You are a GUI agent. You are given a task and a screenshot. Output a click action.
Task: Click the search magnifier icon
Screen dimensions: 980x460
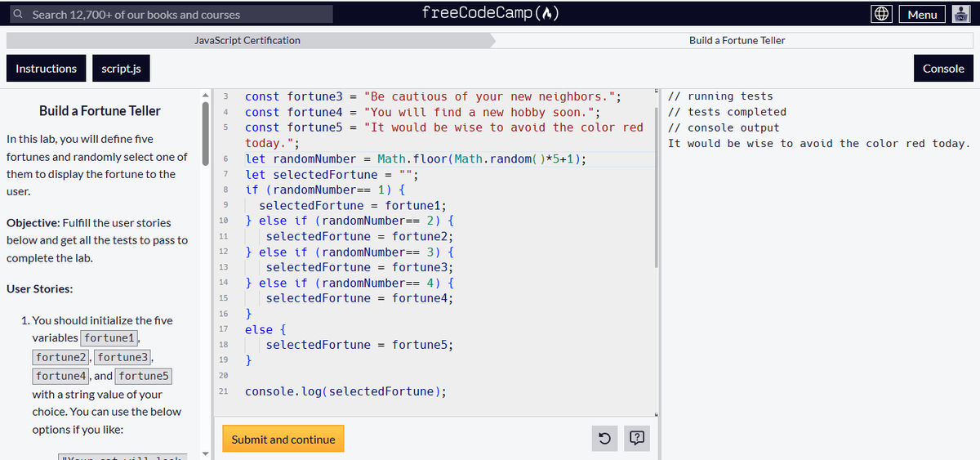[19, 15]
